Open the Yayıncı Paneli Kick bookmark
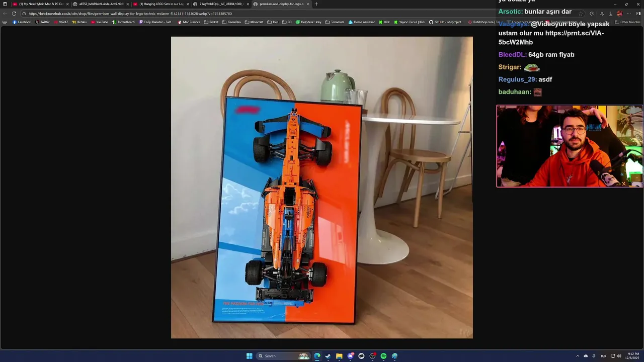 [x=410, y=22]
